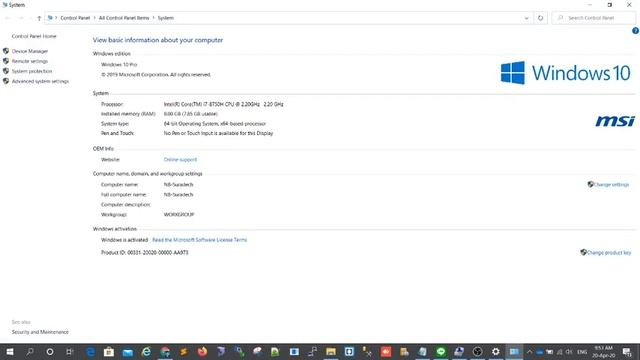Select the active System window taskbar button
640x360 pixels.
point(514,352)
